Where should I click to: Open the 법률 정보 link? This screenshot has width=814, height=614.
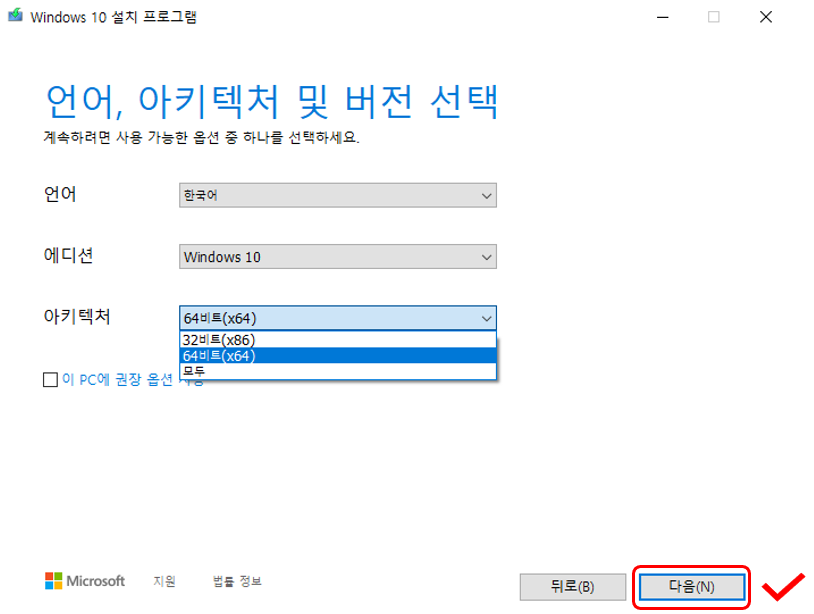237,581
